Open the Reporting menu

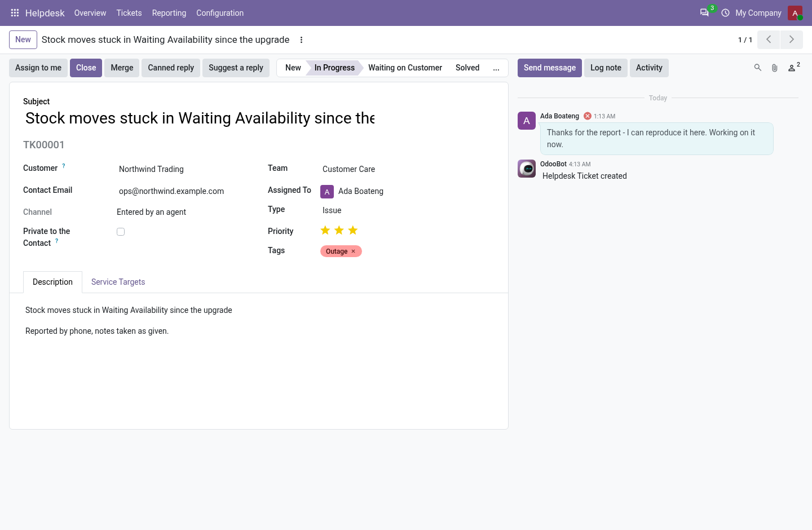coord(169,13)
